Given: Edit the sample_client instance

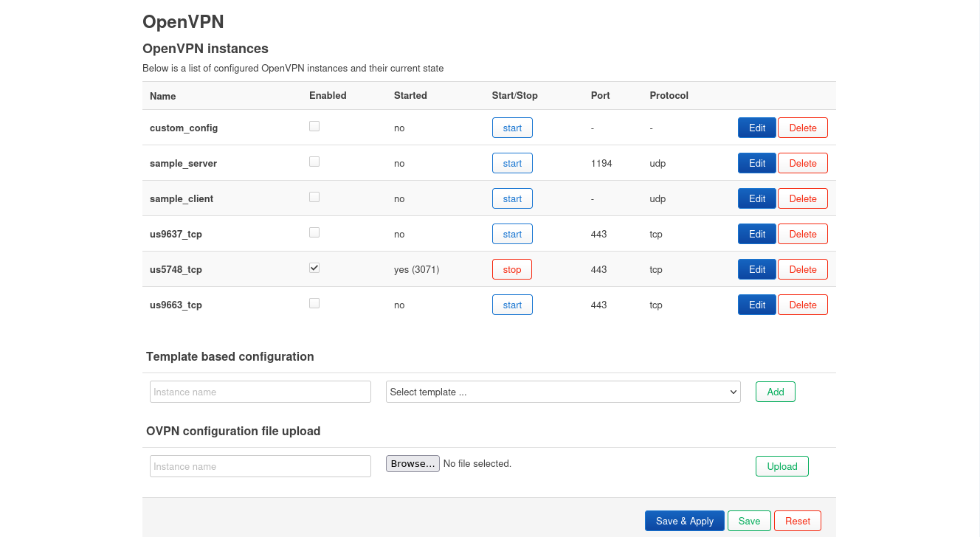Looking at the screenshot, I should coord(757,198).
